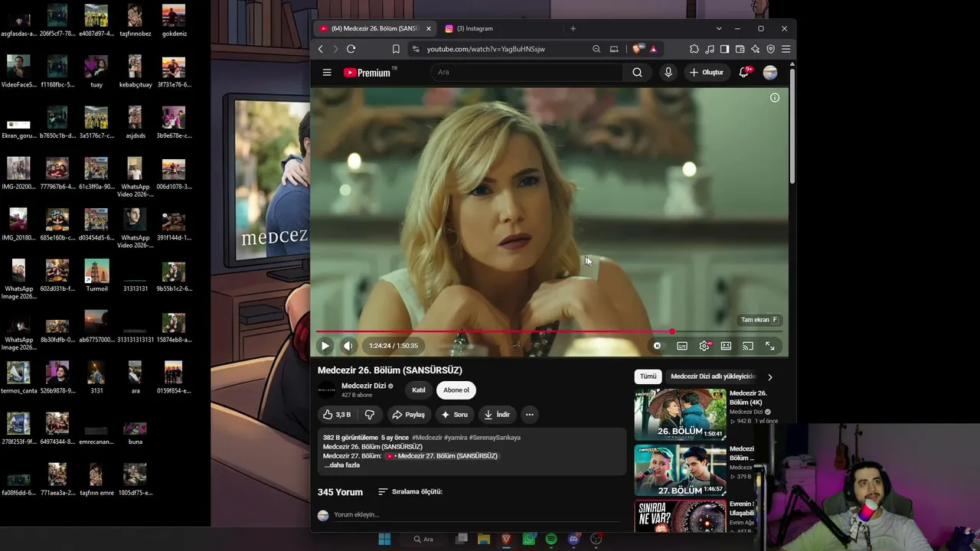Dislike the Medcezir video
This screenshot has height=551, width=980.
[370, 415]
